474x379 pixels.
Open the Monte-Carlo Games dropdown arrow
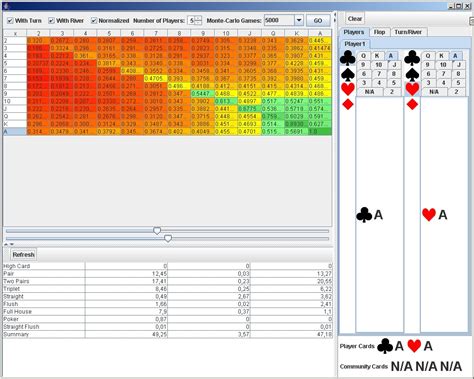point(299,21)
